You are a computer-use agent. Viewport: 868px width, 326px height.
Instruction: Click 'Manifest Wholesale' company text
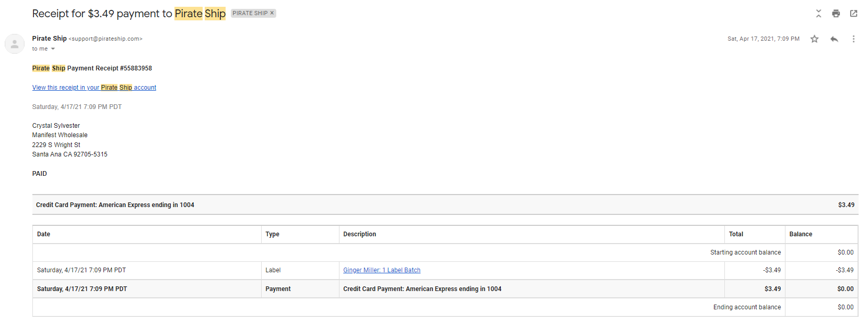[60, 135]
